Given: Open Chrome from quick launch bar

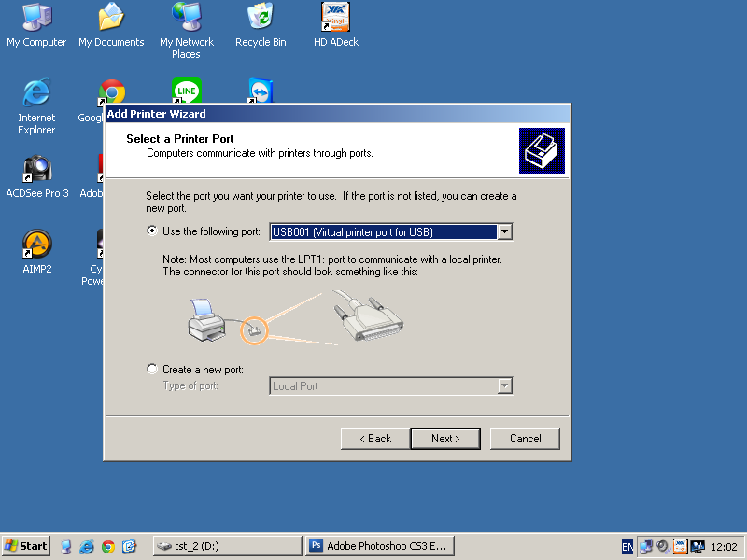Looking at the screenshot, I should click(108, 547).
